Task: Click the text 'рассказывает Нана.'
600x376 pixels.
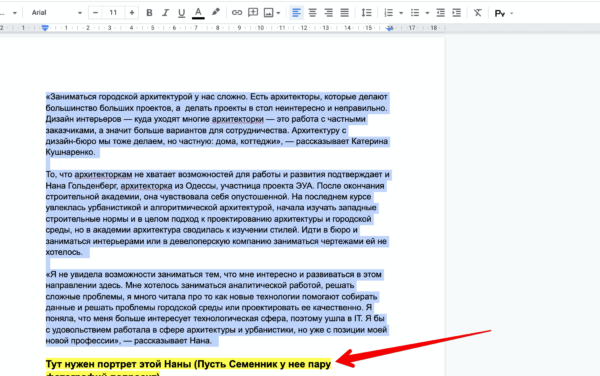Action: pos(173,341)
